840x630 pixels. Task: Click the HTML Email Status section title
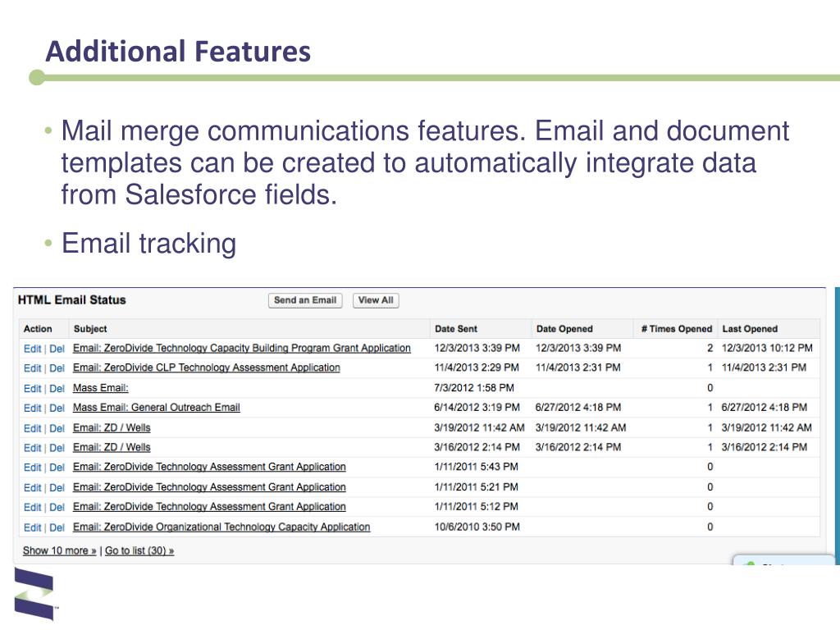pos(72,300)
